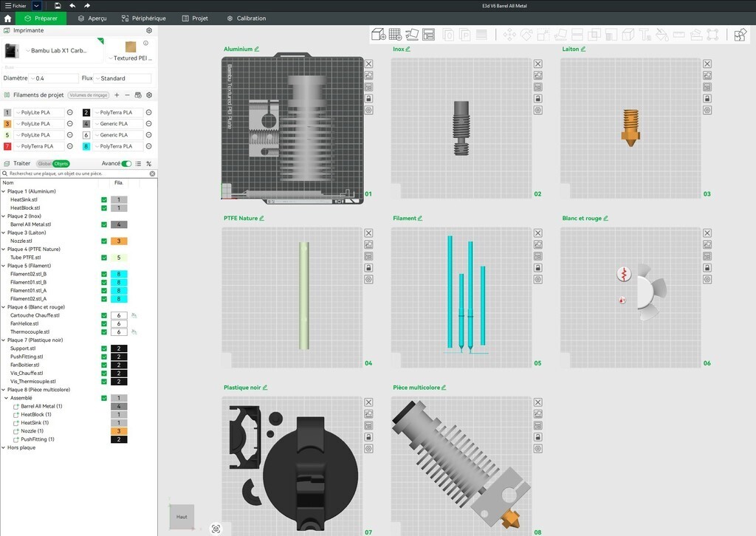This screenshot has width=756, height=536.
Task: Click the Add object cube icon
Action: 378,35
